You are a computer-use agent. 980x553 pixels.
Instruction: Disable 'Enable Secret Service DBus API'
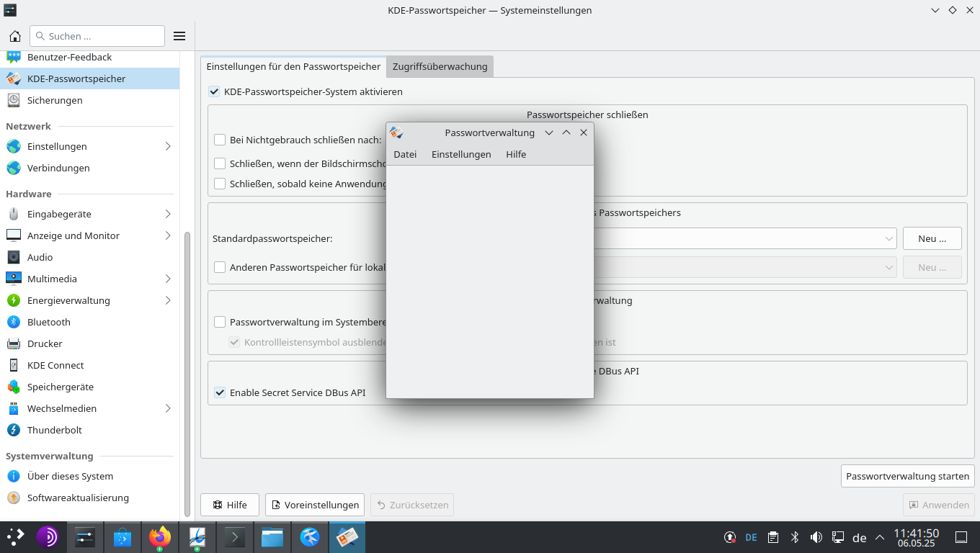click(x=220, y=392)
